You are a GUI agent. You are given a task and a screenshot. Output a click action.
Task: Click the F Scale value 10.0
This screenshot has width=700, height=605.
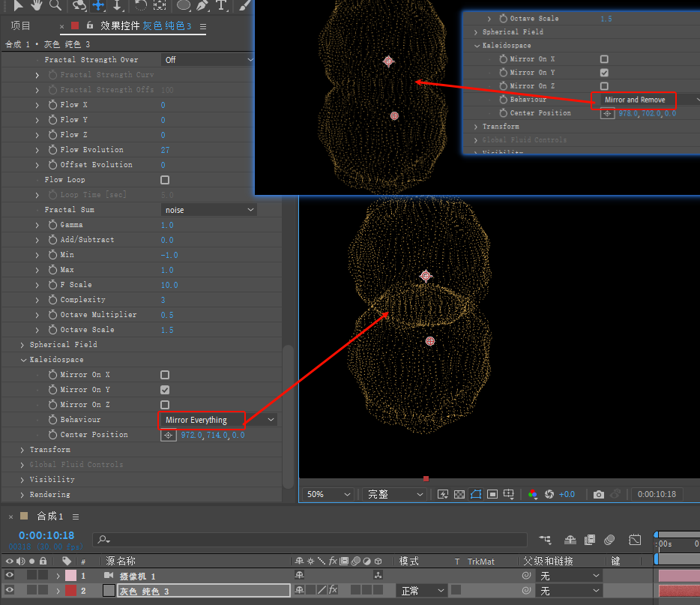click(169, 285)
